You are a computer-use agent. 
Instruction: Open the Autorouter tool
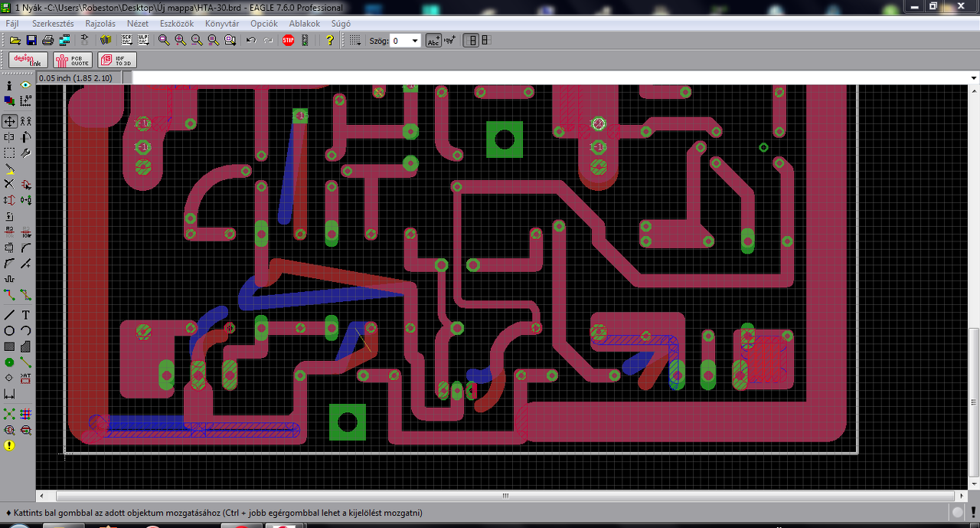pos(26,414)
